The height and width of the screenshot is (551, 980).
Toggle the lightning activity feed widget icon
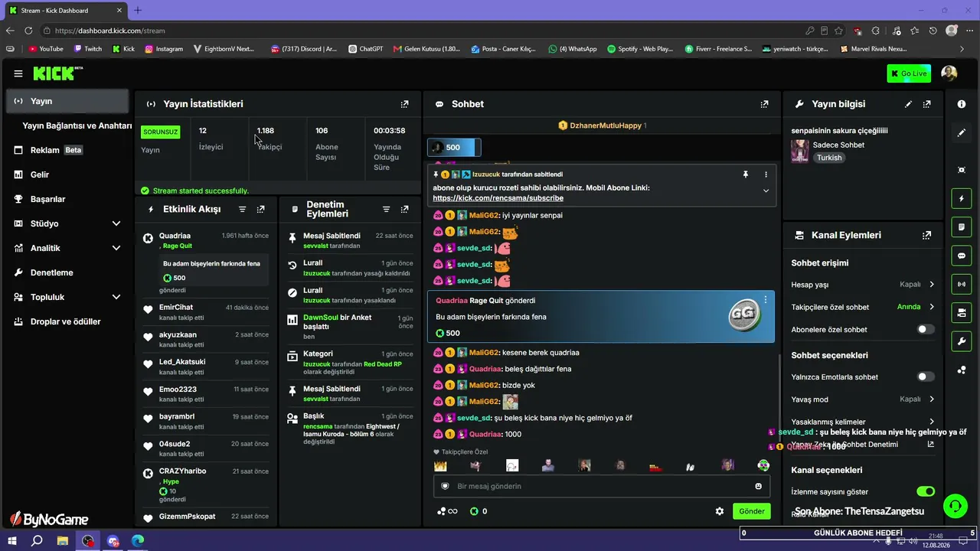[x=962, y=199]
